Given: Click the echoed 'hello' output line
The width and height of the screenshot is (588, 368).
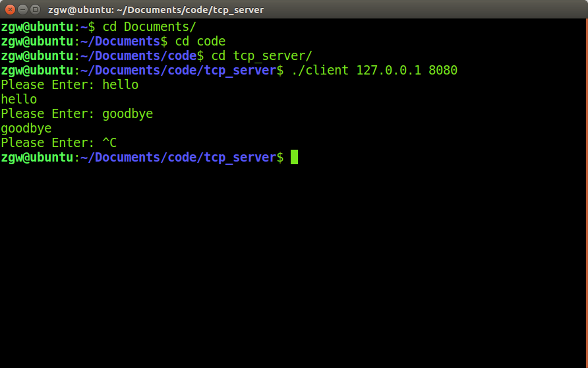Looking at the screenshot, I should point(18,100).
